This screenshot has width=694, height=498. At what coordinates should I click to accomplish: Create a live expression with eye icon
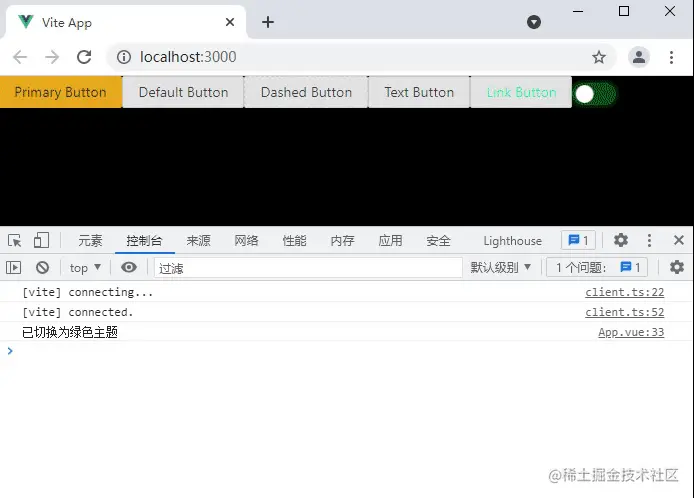129,267
